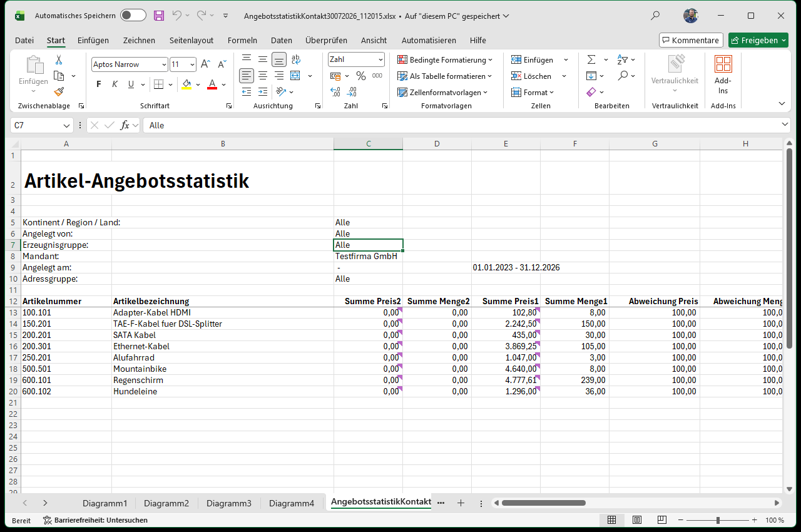This screenshot has height=532, width=801.
Task: Toggle bottom vertical alignment
Action: 279,59
